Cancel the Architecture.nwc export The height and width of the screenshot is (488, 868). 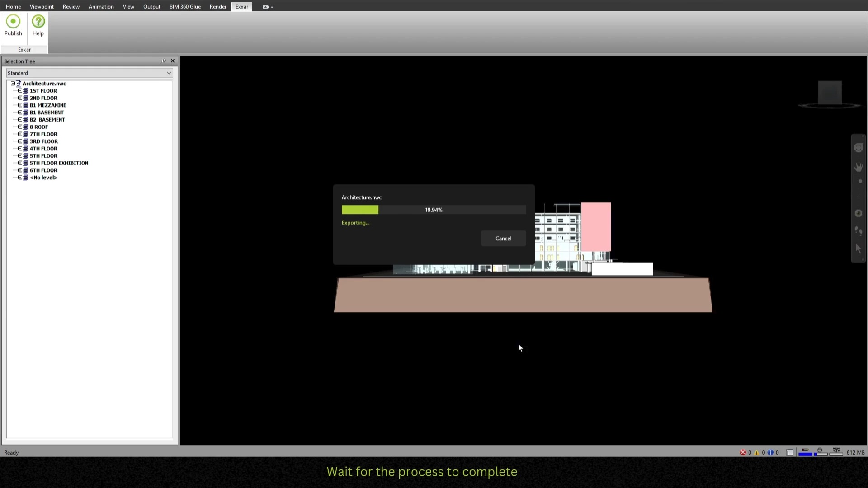point(503,239)
